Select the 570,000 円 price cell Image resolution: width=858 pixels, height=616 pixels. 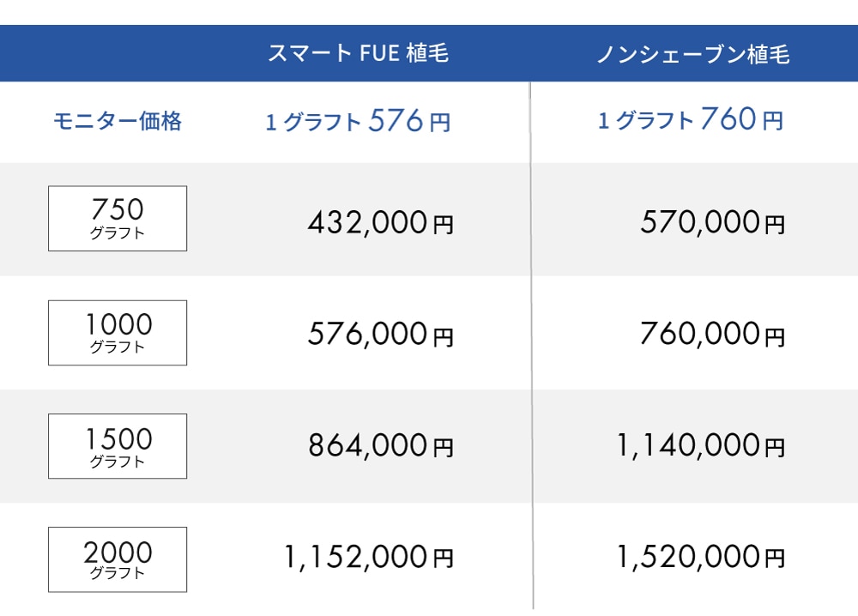point(713,223)
